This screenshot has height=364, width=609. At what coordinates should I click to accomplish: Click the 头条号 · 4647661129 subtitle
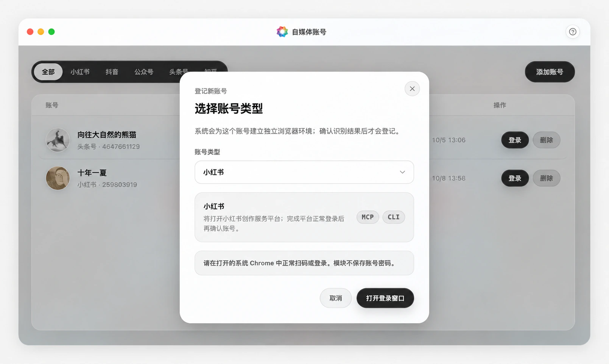click(108, 147)
